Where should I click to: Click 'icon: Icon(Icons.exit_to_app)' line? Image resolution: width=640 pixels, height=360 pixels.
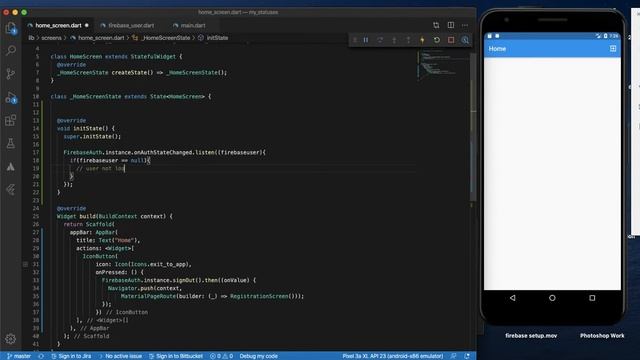(x=143, y=264)
